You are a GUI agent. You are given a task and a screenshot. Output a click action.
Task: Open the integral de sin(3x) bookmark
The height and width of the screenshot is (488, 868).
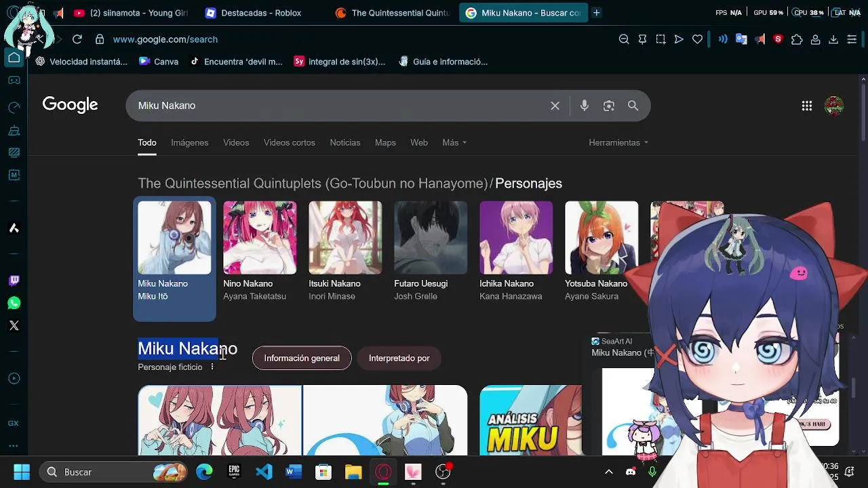(x=340, y=62)
